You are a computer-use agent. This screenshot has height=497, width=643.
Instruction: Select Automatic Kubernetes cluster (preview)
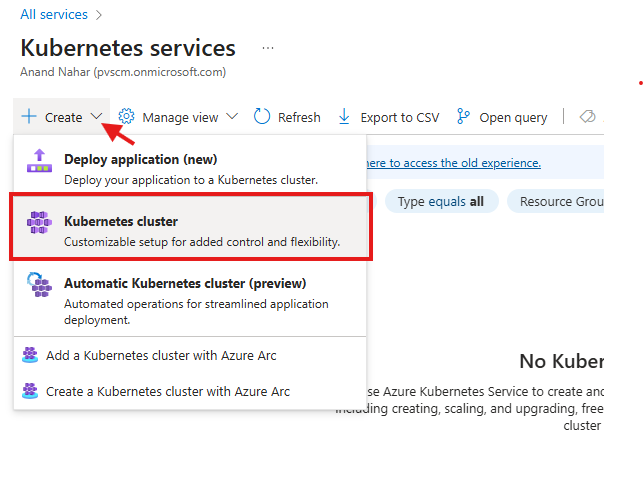click(x=190, y=299)
